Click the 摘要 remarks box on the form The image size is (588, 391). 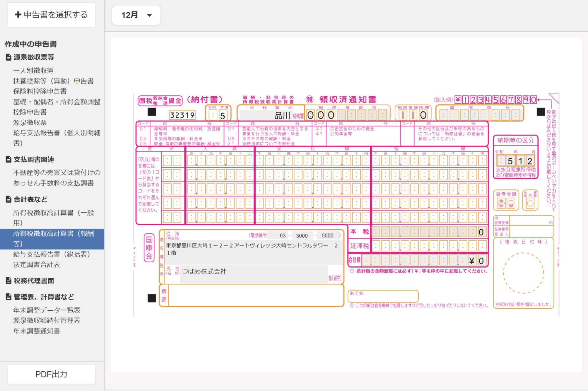tap(256, 296)
